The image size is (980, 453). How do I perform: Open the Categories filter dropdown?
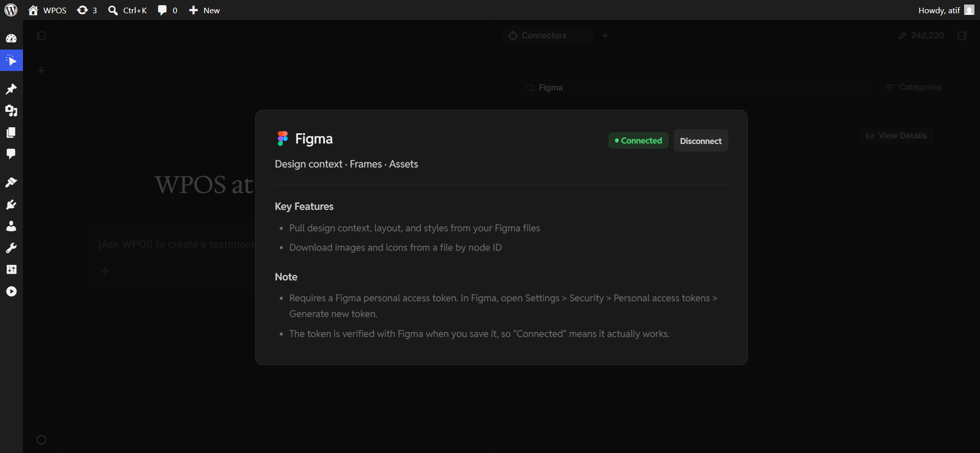point(913,88)
